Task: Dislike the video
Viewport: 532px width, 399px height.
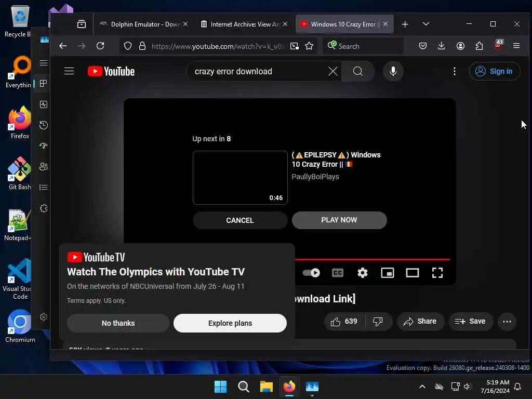Action: pyautogui.click(x=378, y=321)
